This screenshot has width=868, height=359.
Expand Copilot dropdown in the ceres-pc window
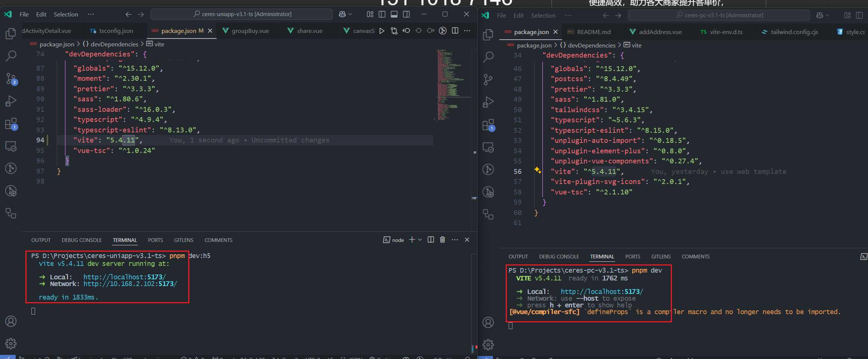pyautogui.click(x=828, y=15)
